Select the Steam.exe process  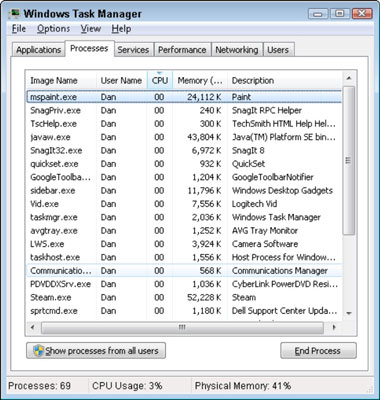184,297
